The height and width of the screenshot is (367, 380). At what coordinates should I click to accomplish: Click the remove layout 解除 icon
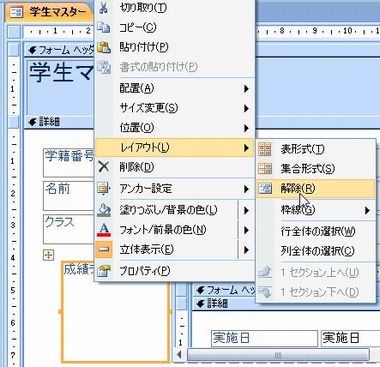[265, 189]
